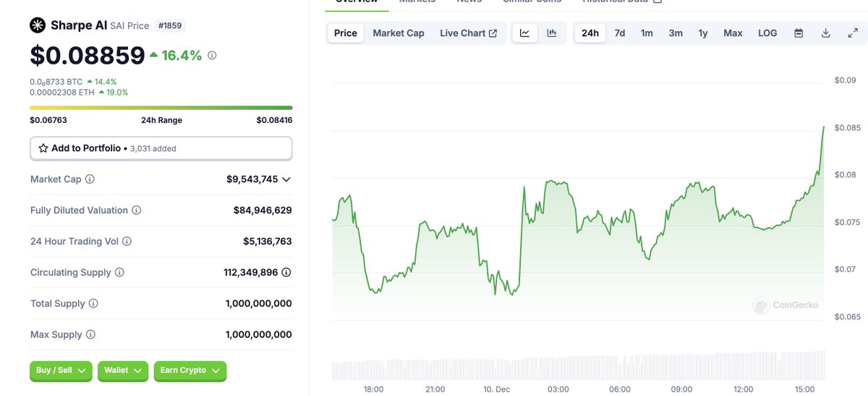Image resolution: width=868 pixels, height=396 pixels.
Task: Click the 24h Range price bar
Action: [161, 108]
